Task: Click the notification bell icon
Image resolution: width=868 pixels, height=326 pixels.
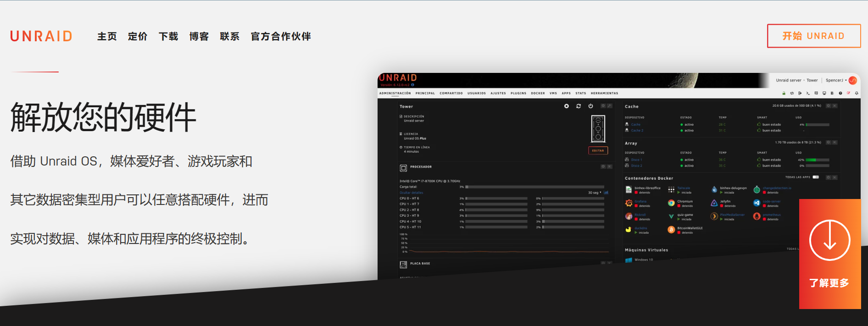Action: (857, 93)
